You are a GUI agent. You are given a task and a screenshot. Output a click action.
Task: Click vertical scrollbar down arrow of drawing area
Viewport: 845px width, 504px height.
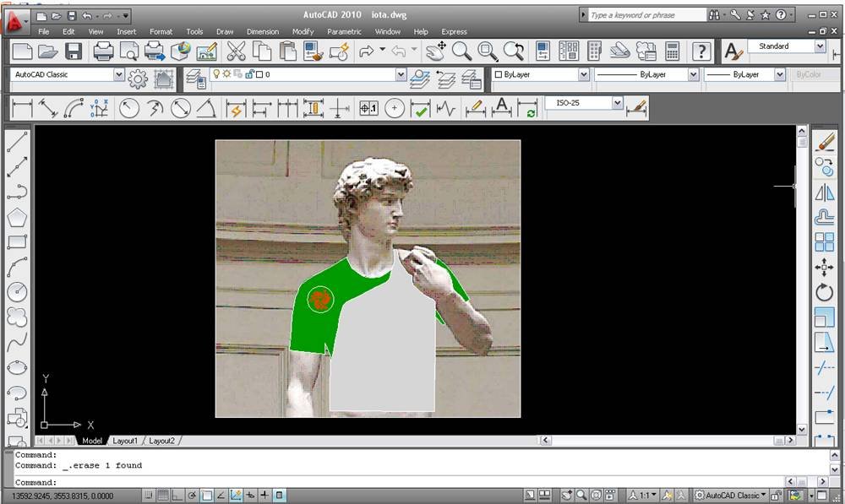point(801,429)
